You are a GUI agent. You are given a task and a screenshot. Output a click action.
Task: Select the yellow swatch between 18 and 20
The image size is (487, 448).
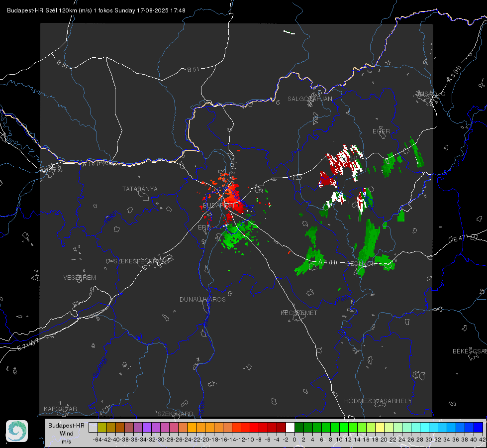tap(380, 427)
